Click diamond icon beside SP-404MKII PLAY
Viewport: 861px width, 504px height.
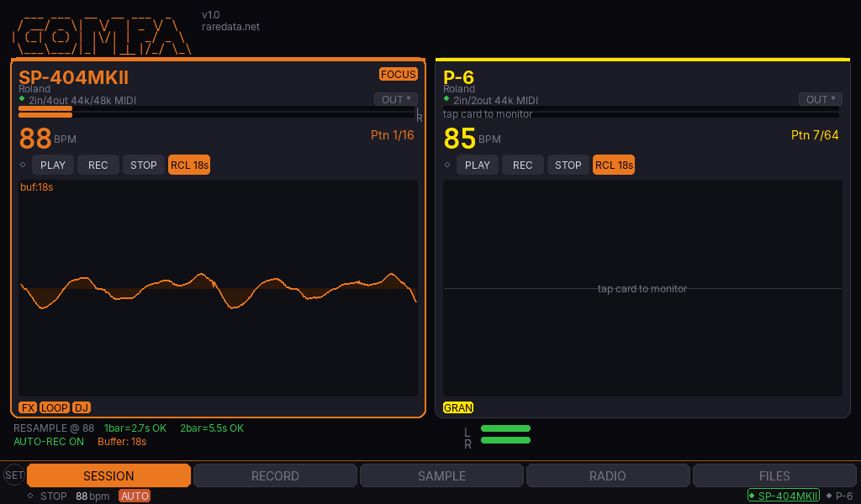point(23,165)
